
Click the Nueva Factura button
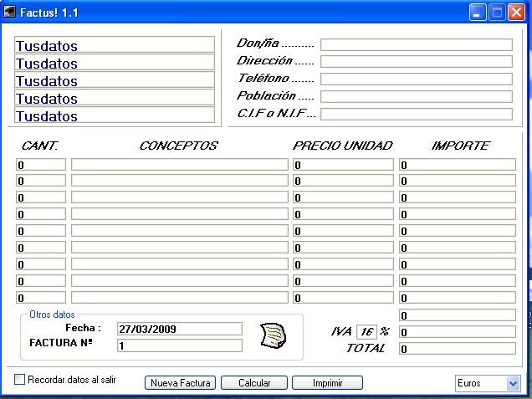point(180,383)
